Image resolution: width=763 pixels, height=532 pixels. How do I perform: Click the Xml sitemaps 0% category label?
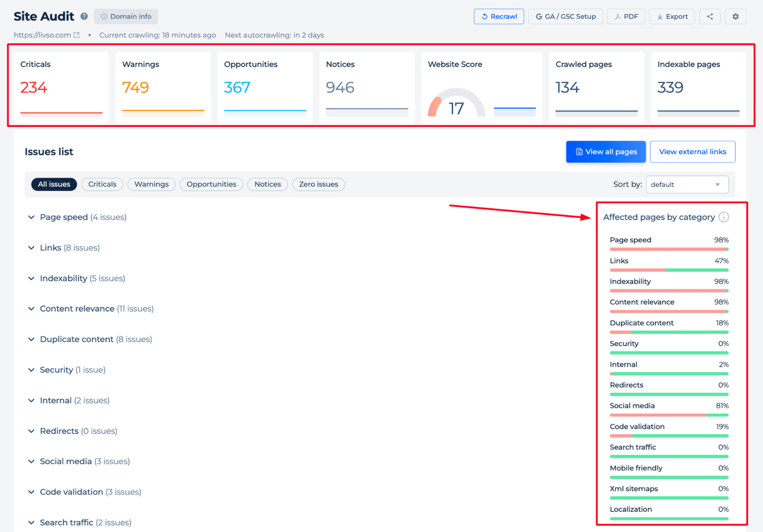(x=634, y=489)
